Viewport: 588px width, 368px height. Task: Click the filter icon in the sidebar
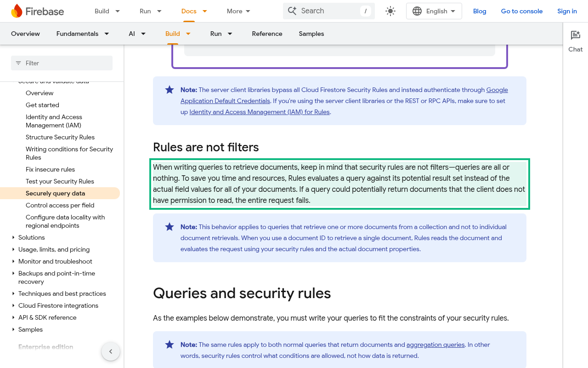click(x=18, y=63)
